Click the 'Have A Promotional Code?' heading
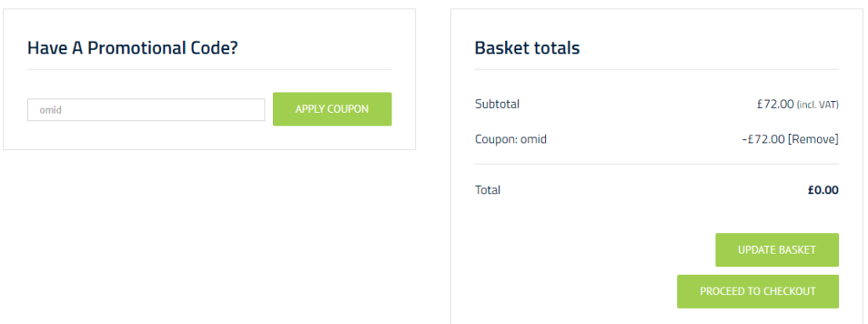The image size is (868, 324). (132, 48)
